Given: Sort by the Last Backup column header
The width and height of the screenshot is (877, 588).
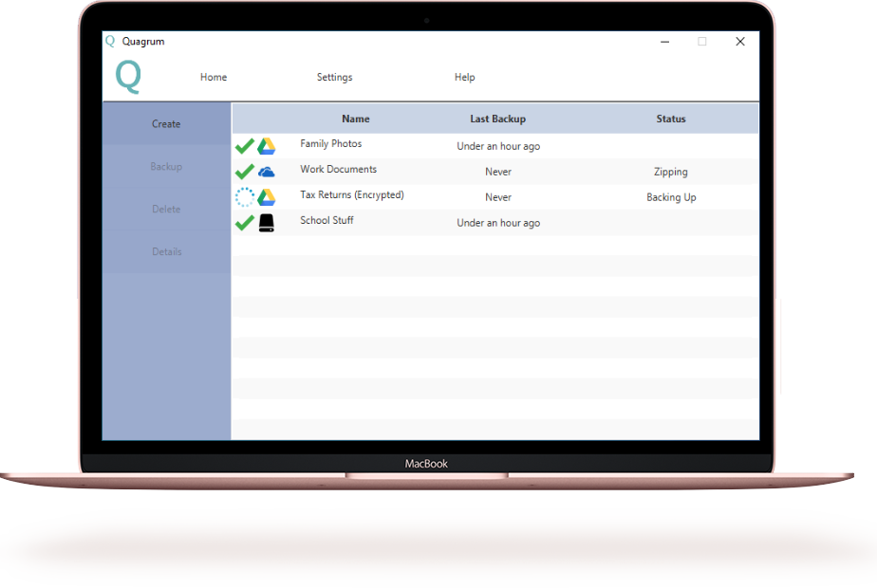Looking at the screenshot, I should (x=497, y=119).
